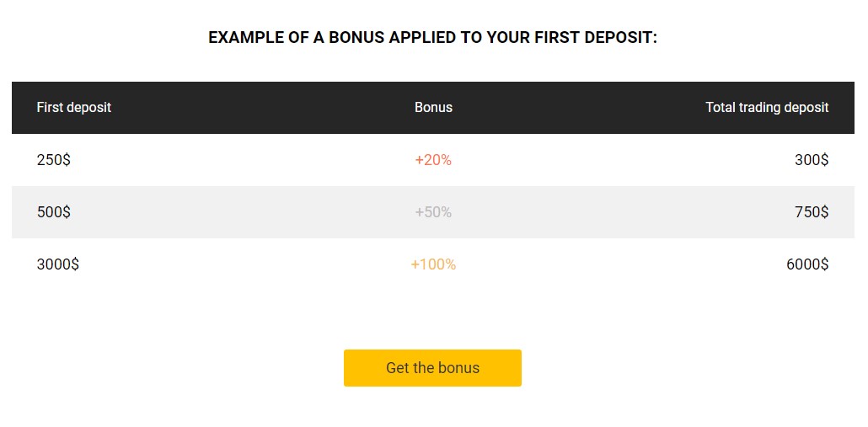Click the 3000$ first deposit cell
Viewport: 868px width, 427px height.
coord(58,264)
